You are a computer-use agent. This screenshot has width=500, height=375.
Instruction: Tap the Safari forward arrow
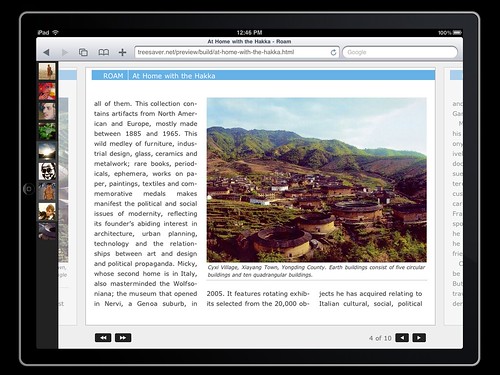65,52
